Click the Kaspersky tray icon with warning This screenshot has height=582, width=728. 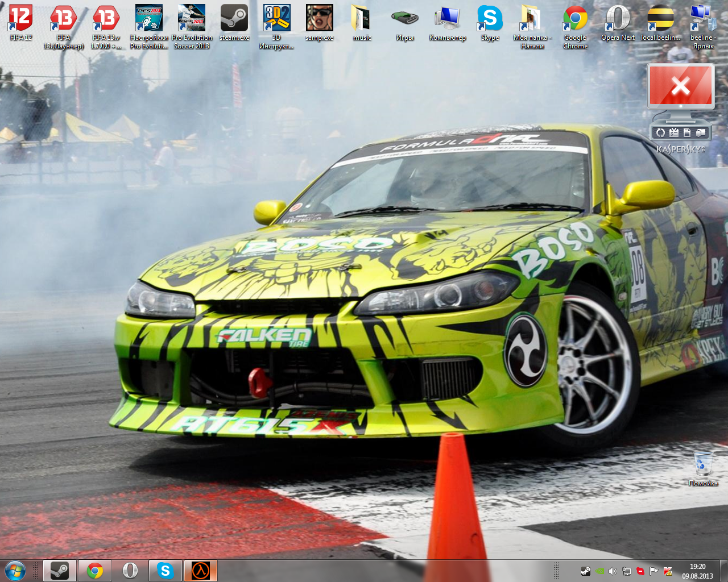668,571
